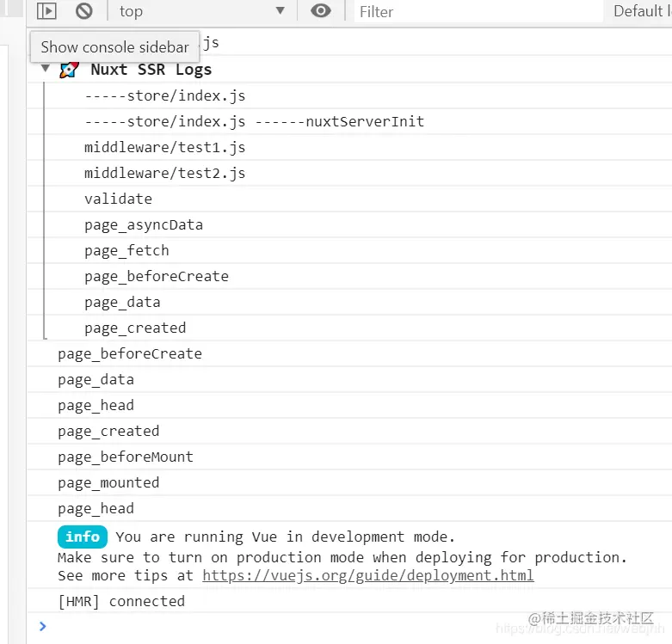
Task: Click the blue info badge
Action: click(x=83, y=537)
